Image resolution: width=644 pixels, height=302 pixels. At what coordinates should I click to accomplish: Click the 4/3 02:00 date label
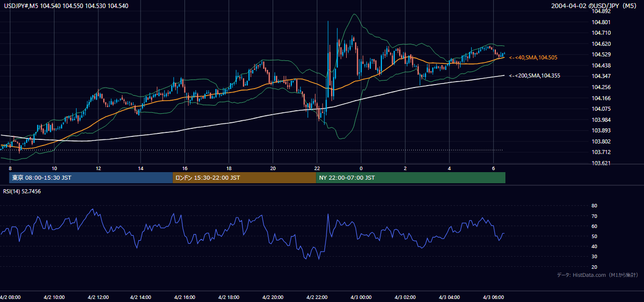(x=405, y=297)
